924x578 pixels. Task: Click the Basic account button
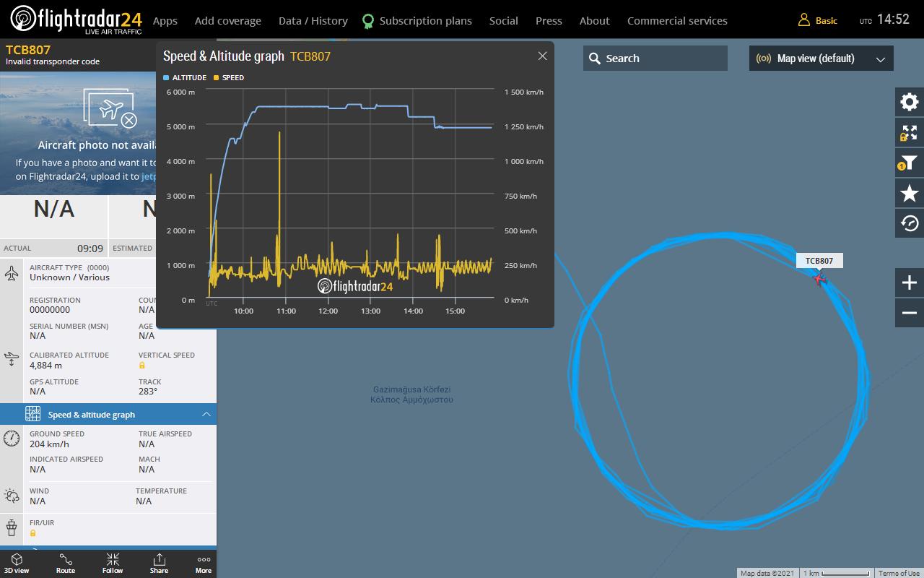[818, 20]
